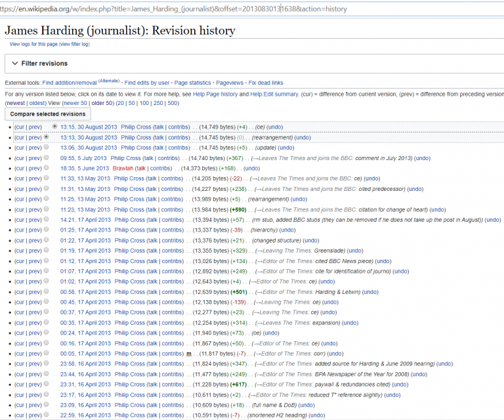Viewport: 504px width, 420px height.
Task: Open the 00:45, 17 April 2013 revision
Action: (x=85, y=302)
